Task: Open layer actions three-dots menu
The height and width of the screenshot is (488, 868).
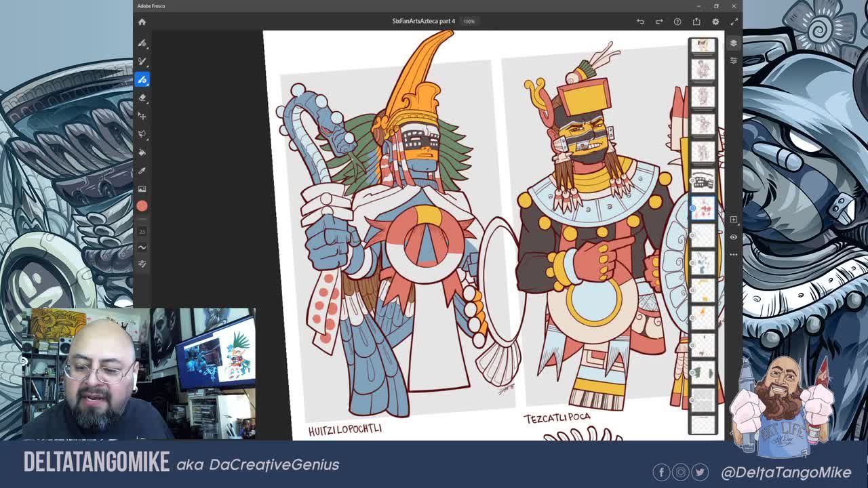Action: 733,255
